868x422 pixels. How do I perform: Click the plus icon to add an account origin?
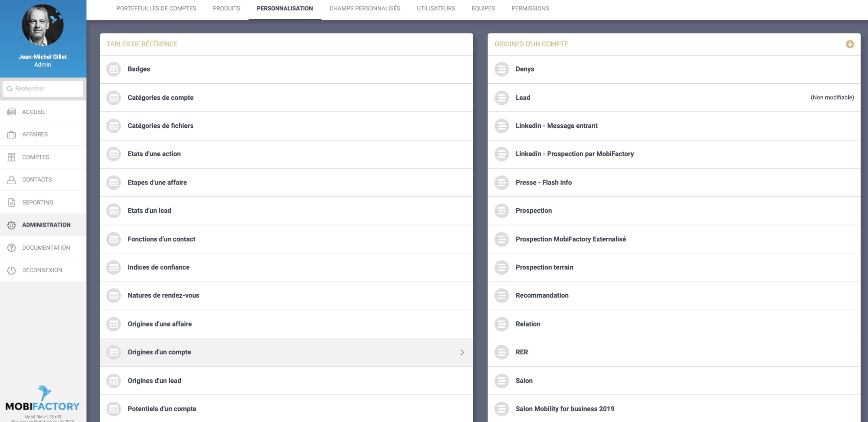(850, 44)
